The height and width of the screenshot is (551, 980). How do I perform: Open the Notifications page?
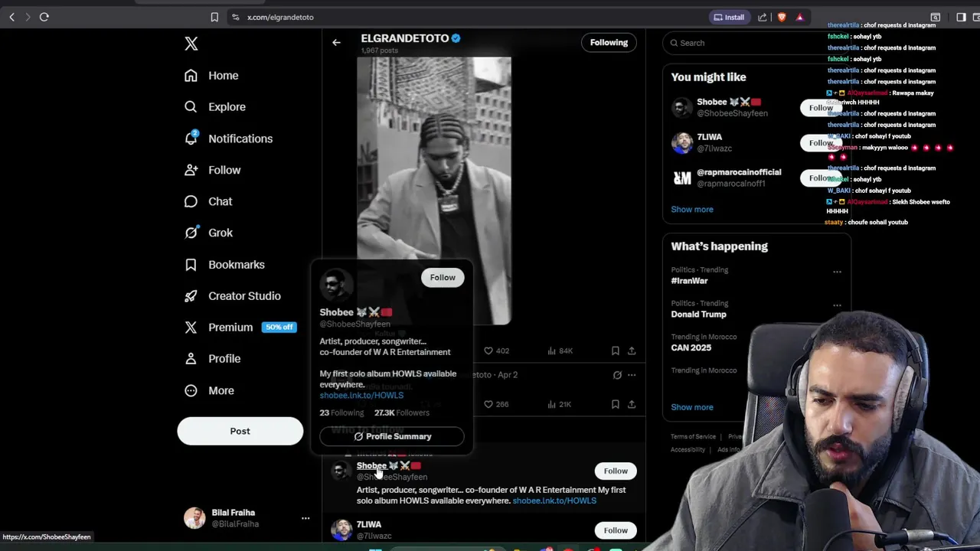click(228, 139)
